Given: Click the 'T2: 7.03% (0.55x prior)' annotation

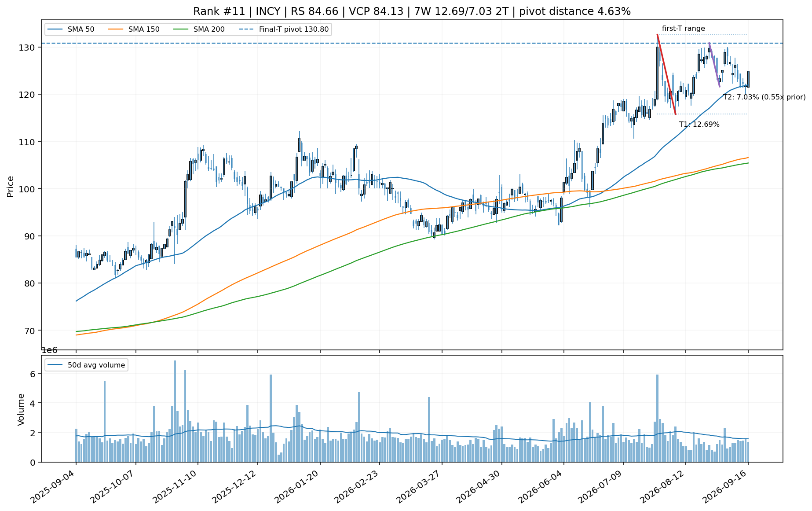Looking at the screenshot, I should 764,97.
